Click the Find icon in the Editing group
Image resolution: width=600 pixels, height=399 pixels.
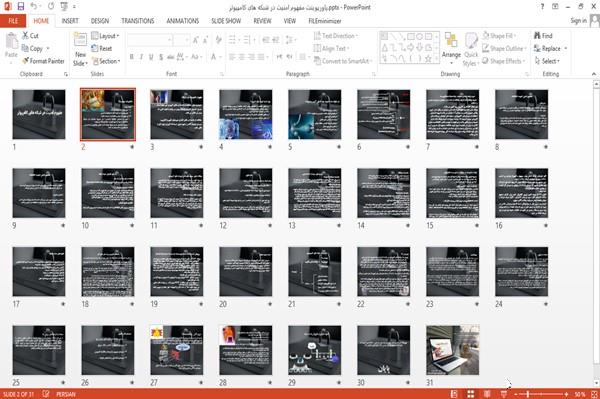538,36
